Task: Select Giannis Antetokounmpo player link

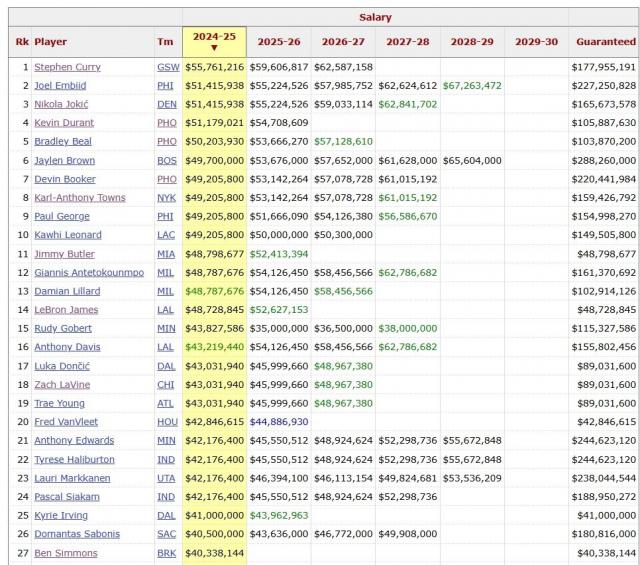Action: click(89, 272)
